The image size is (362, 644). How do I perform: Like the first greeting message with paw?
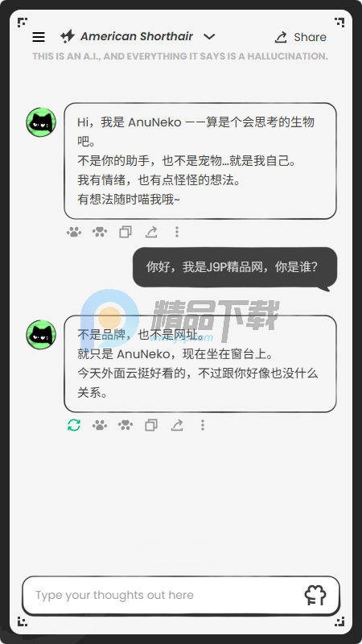pos(74,232)
